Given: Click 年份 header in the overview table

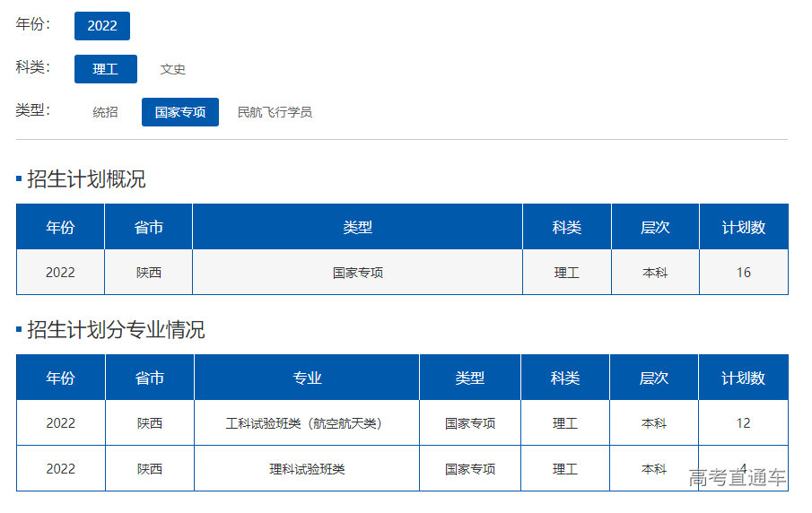Looking at the screenshot, I should pyautogui.click(x=60, y=227).
